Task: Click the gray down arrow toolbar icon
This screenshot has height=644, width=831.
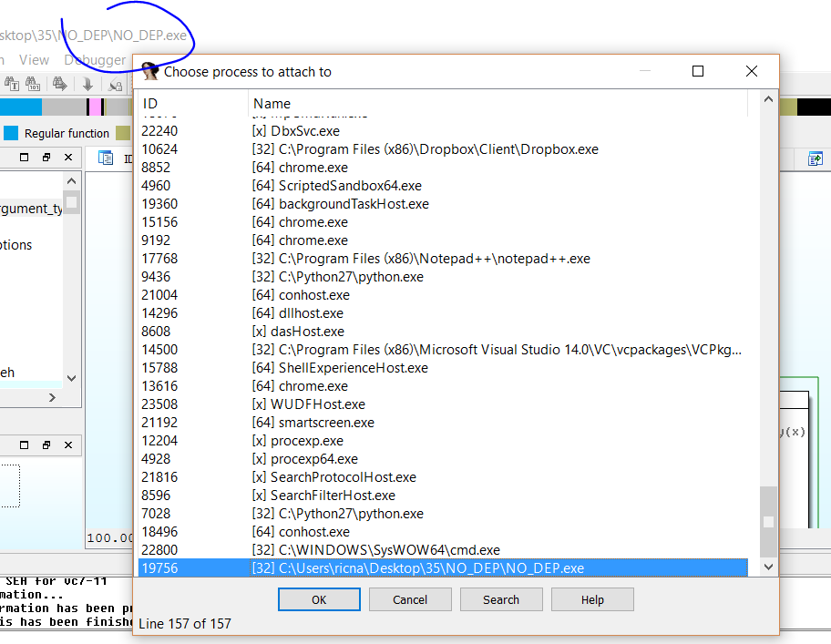Action: [88, 84]
